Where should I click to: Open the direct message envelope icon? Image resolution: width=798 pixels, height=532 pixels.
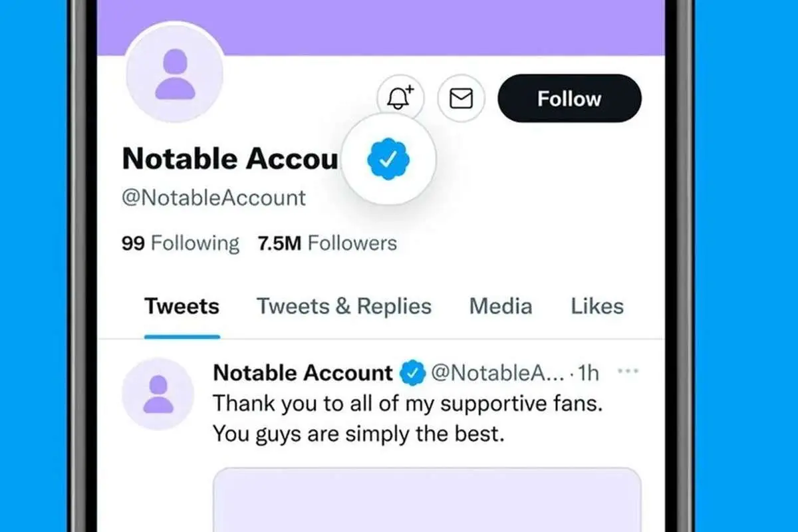pos(461,98)
